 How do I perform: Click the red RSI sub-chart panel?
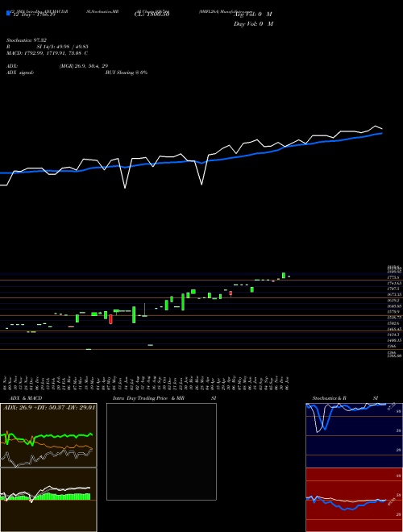click(x=354, y=500)
